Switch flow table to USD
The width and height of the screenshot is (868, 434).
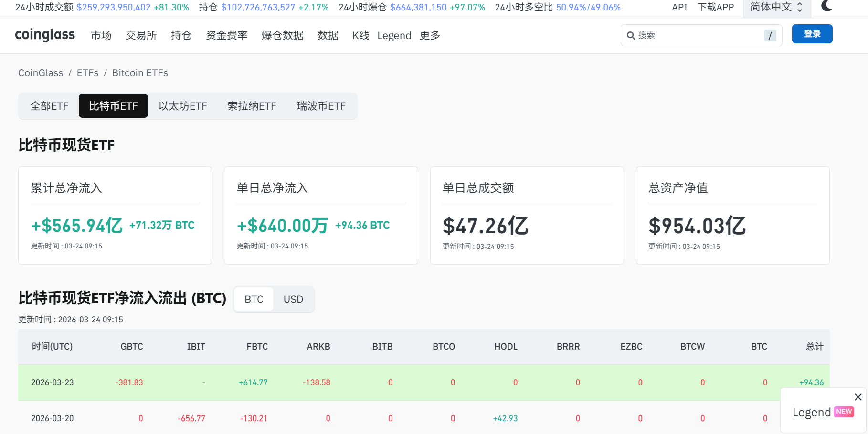click(293, 299)
